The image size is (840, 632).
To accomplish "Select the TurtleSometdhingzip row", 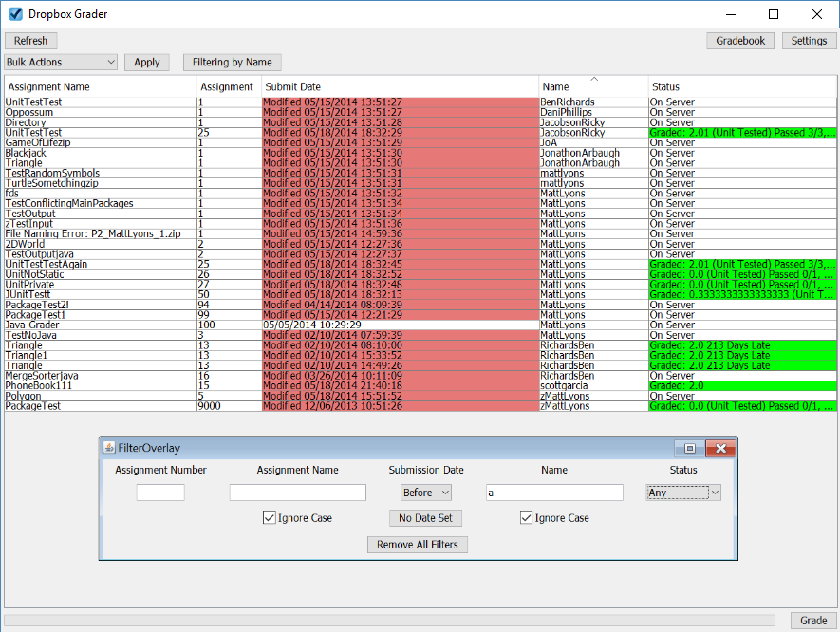I will (x=420, y=184).
